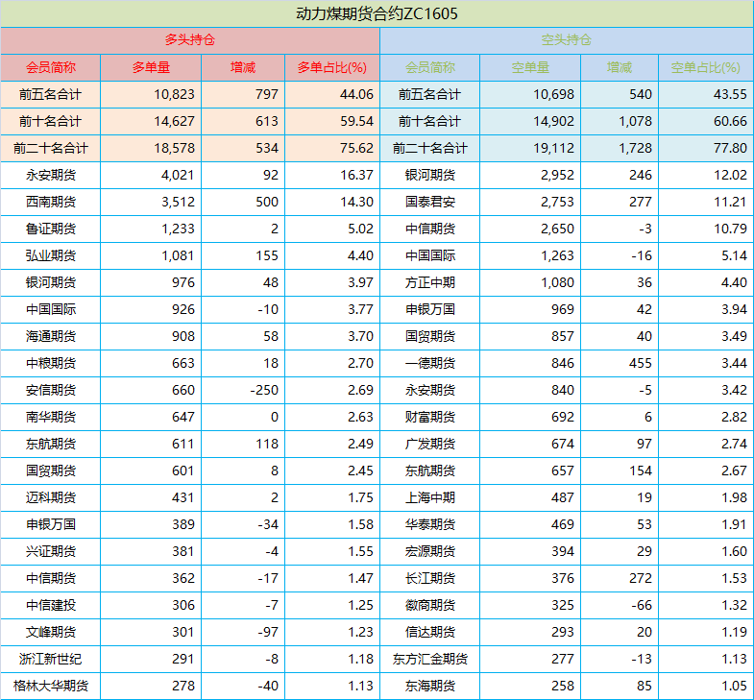The width and height of the screenshot is (754, 700).
Task: Click the 16.37 percentage cell
Action: pyautogui.click(x=356, y=175)
